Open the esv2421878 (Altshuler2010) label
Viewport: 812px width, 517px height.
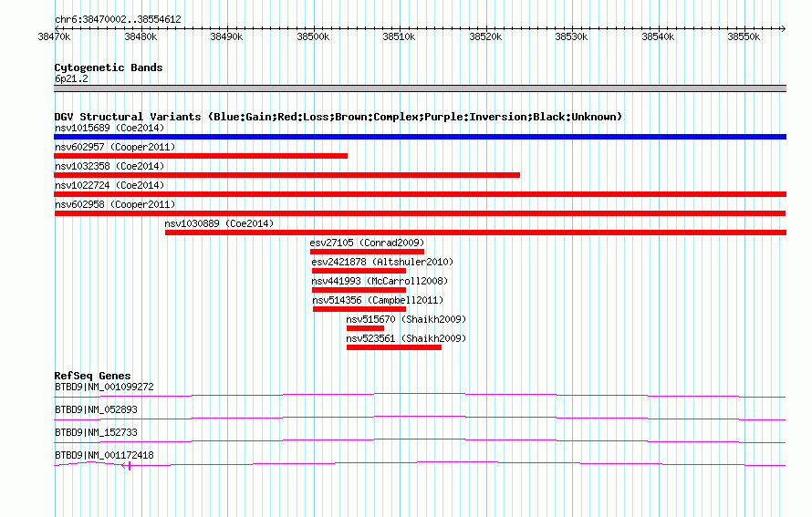tap(382, 262)
